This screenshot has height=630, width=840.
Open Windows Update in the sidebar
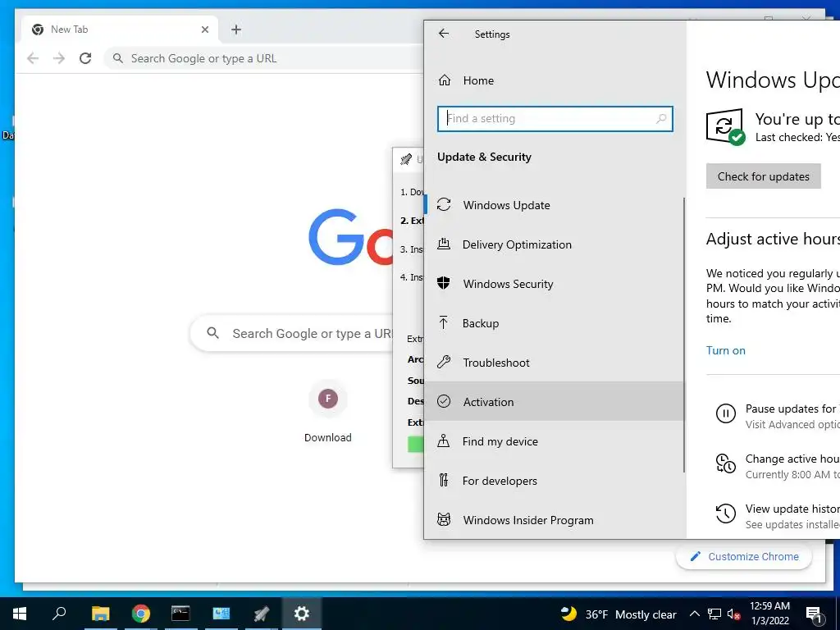click(x=554, y=205)
